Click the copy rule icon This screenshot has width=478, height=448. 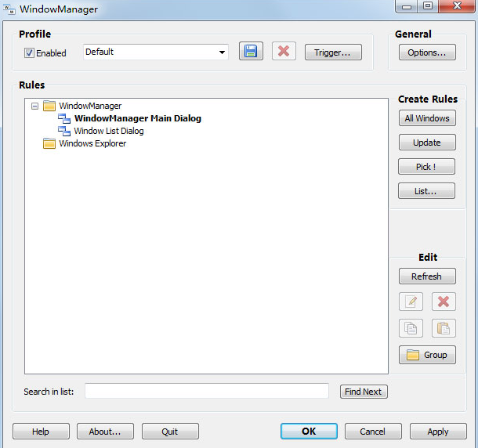(411, 328)
